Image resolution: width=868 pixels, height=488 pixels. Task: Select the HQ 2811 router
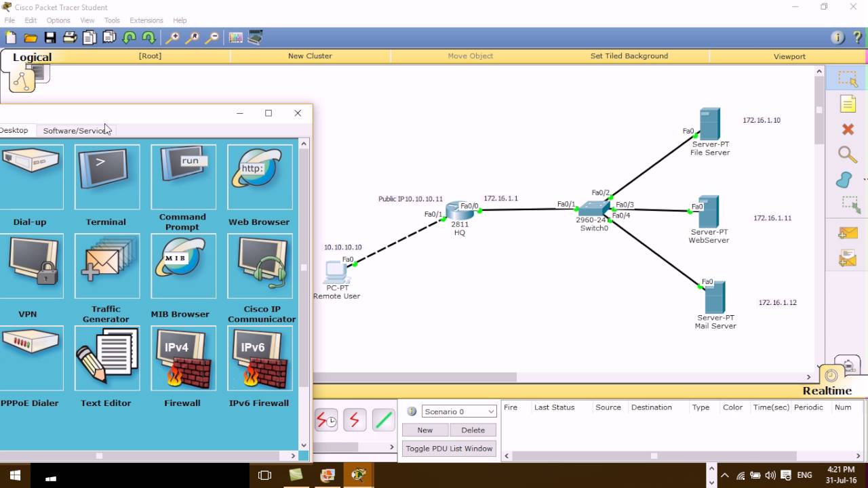pyautogui.click(x=460, y=212)
